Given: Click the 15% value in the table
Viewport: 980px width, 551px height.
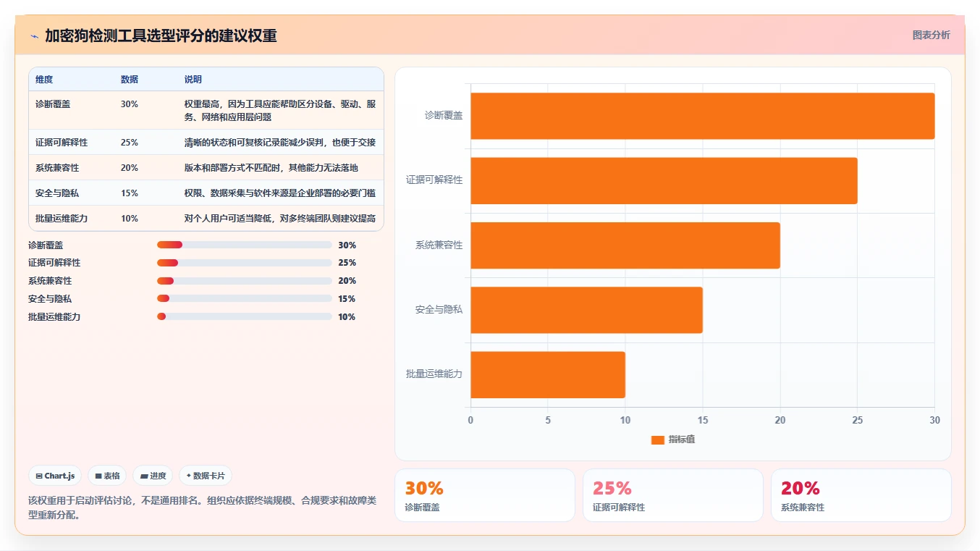Looking at the screenshot, I should [x=129, y=193].
